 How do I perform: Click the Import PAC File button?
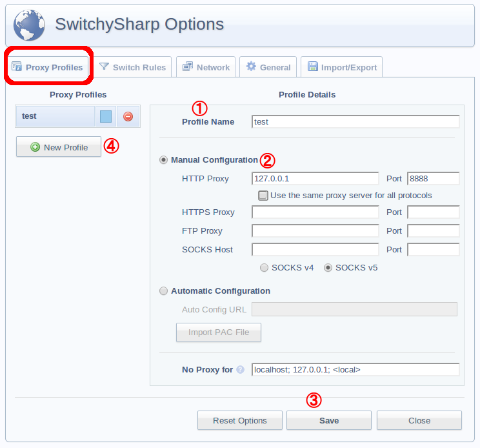tap(219, 332)
